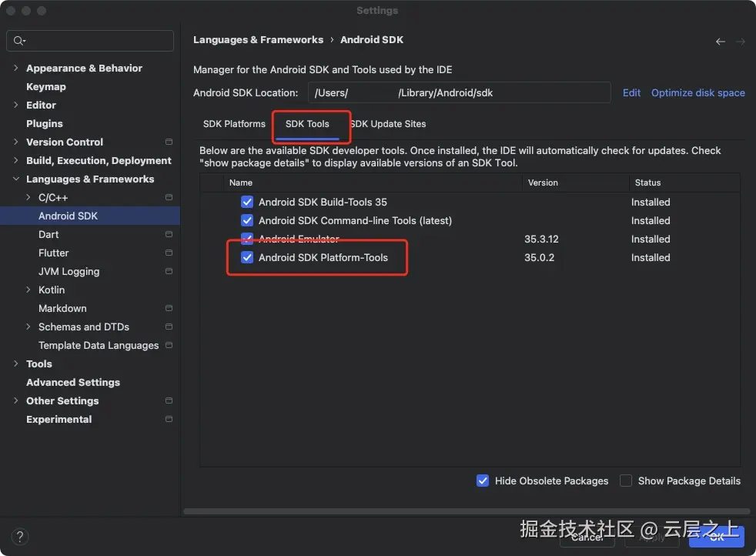The image size is (756, 556).
Task: Uncheck Android SDK Build-Tools 35
Action: coord(247,202)
